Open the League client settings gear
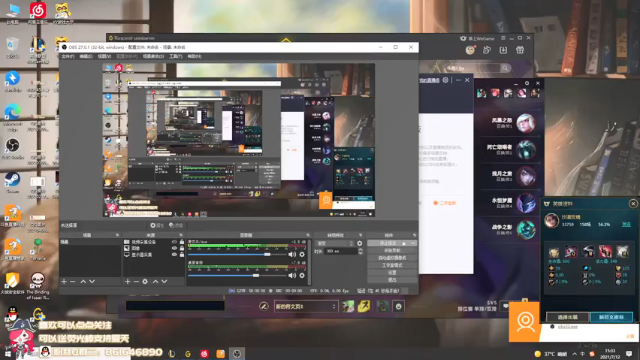 click(x=527, y=83)
